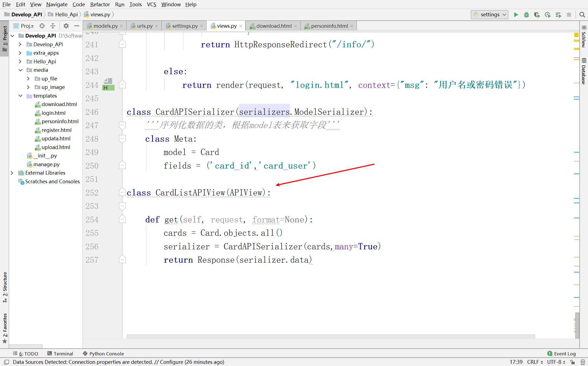The height and width of the screenshot is (366, 588).
Task: Expand the inner Develop_API folder
Action: (20, 44)
